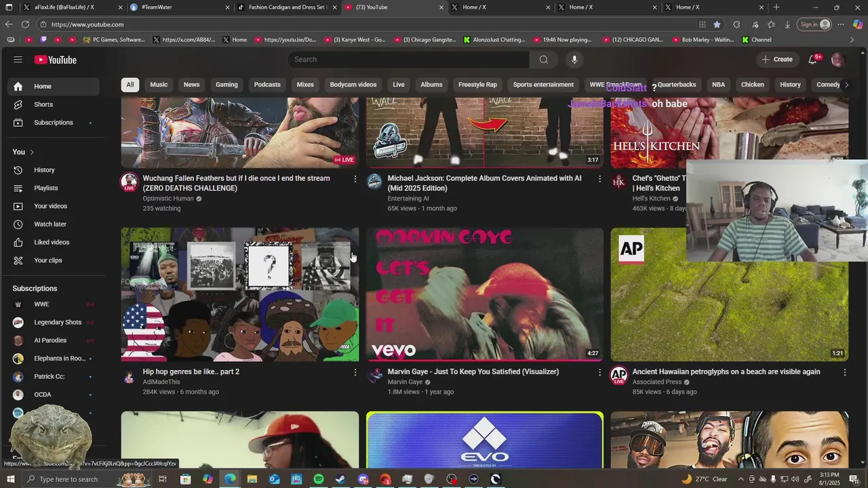Select the Podcasts filter chip
The height and width of the screenshot is (488, 868).
coord(267,85)
